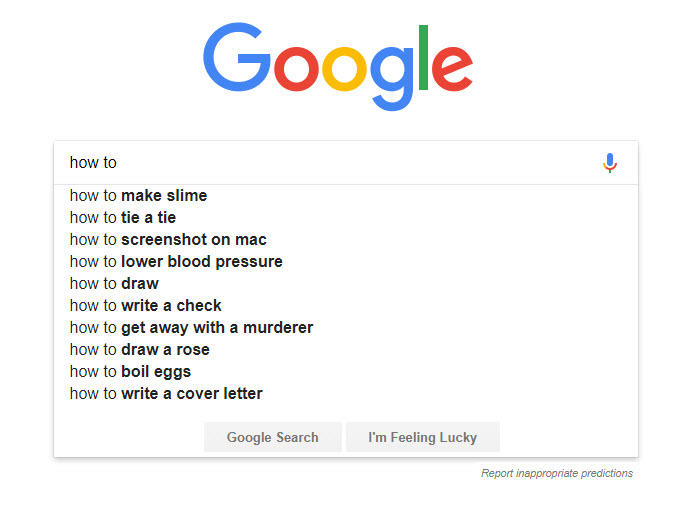Viewport: 699px width, 515px height.
Task: Choose the plain 'how to draw' suggestion
Action: tap(113, 284)
